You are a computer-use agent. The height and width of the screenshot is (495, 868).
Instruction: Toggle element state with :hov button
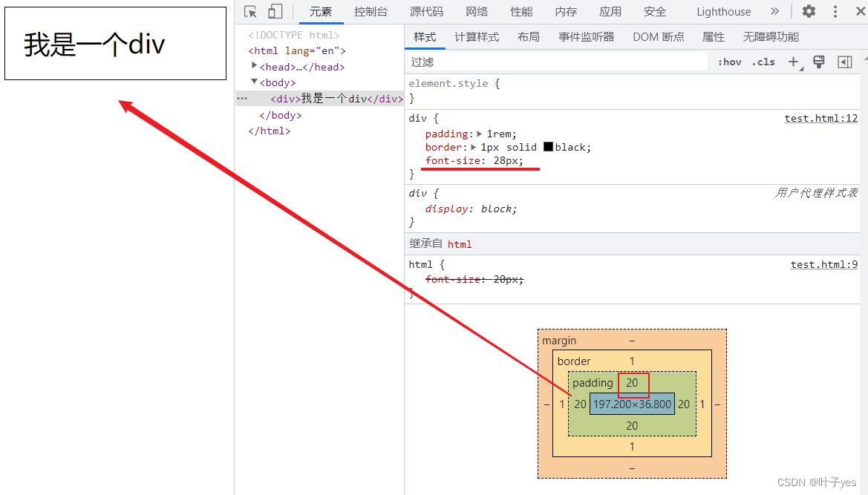coord(728,62)
